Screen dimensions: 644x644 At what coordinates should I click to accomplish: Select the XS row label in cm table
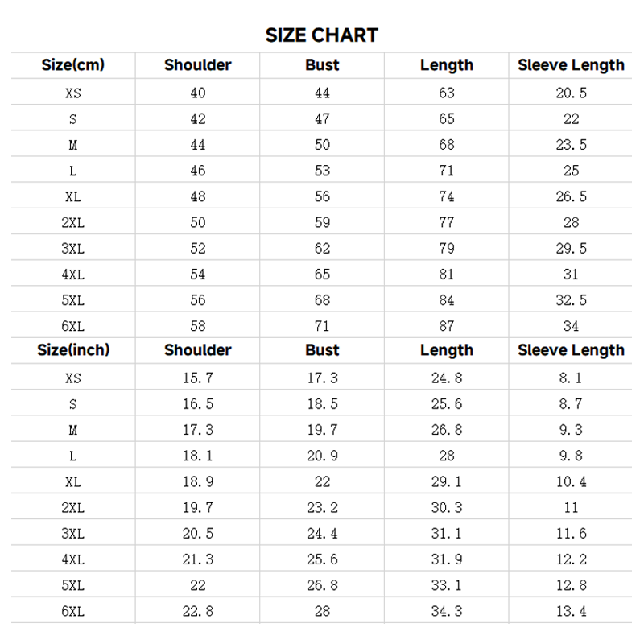73,93
